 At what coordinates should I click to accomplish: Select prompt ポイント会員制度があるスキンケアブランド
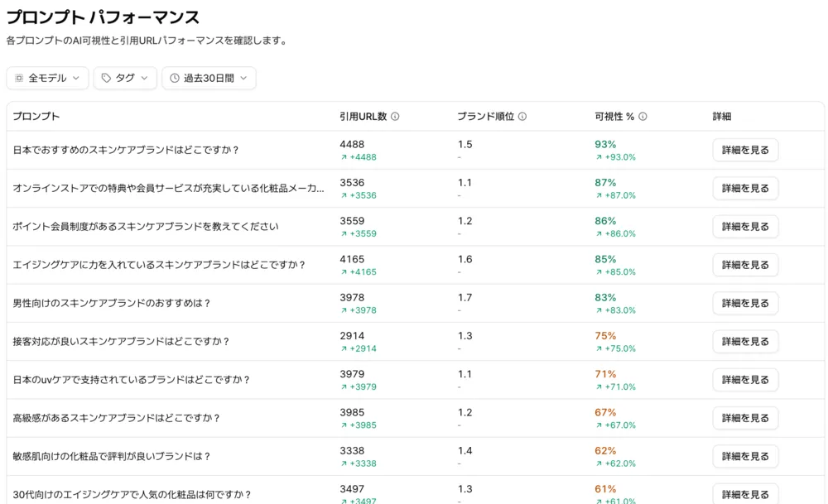pos(146,227)
